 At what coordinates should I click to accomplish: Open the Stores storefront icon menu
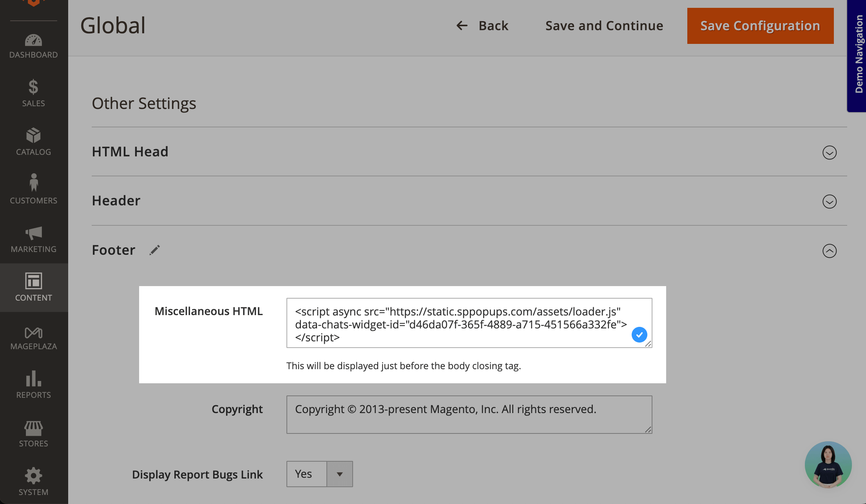pyautogui.click(x=33, y=428)
